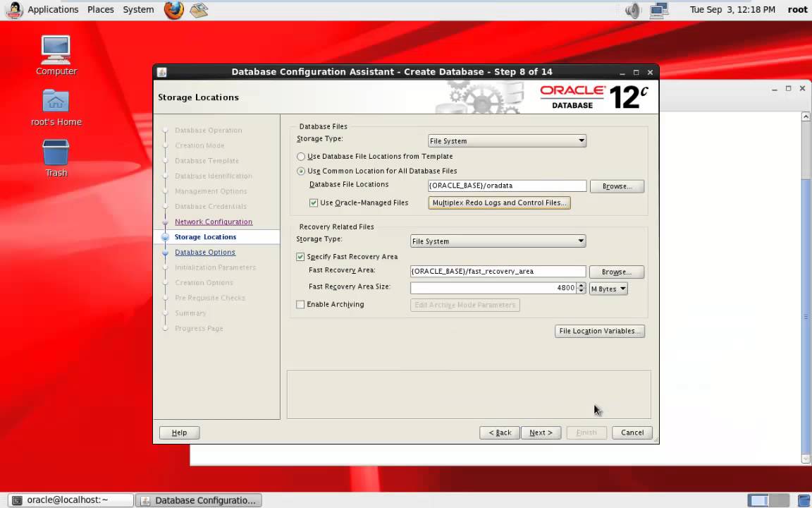The height and width of the screenshot is (508, 812).
Task: Open Database Files Storage Type dropdown
Action: click(x=507, y=141)
